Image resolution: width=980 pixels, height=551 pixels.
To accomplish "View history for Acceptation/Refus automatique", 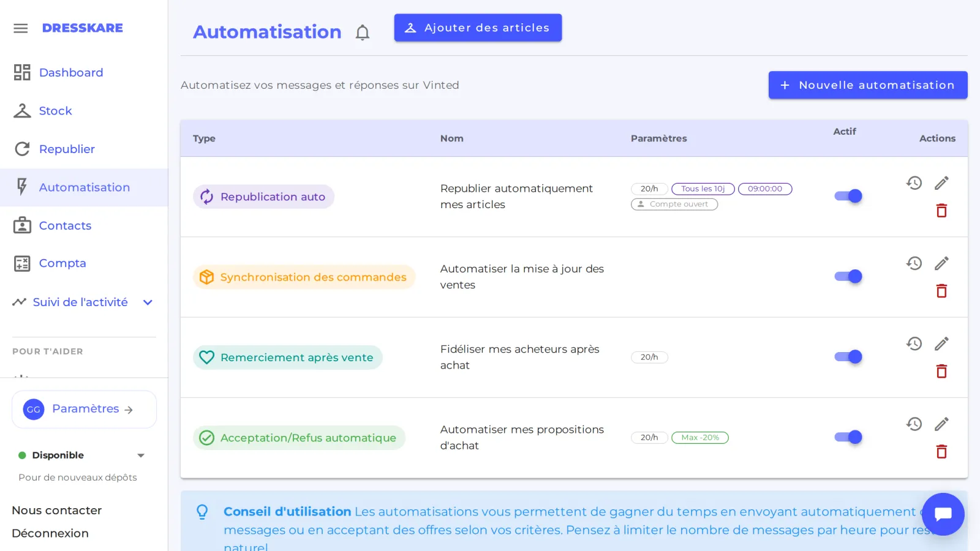I will 914,424.
